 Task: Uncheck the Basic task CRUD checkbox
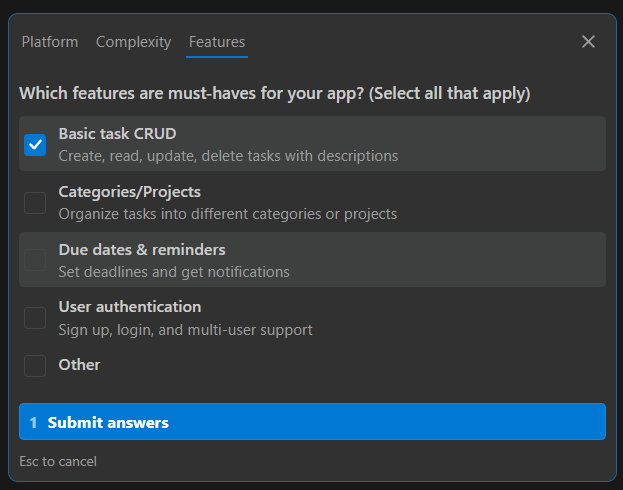coord(35,144)
